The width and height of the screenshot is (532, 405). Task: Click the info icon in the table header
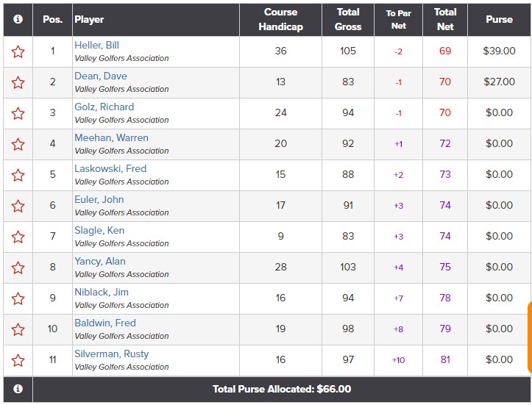tap(18, 19)
